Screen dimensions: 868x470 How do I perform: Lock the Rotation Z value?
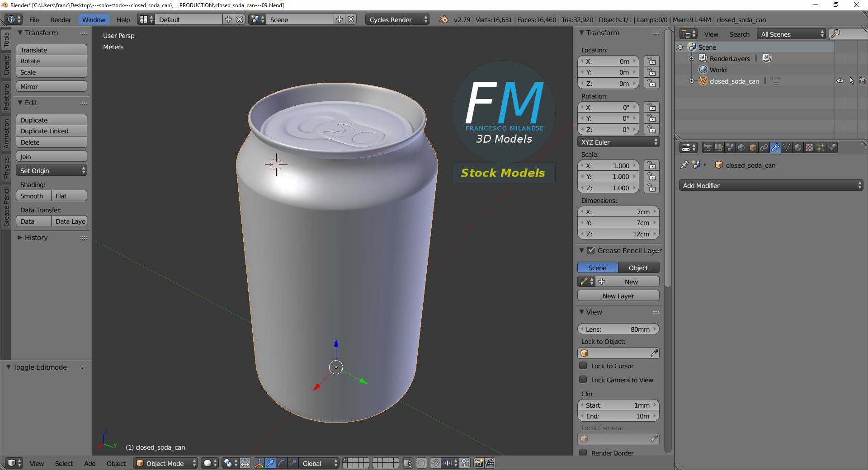(x=651, y=130)
